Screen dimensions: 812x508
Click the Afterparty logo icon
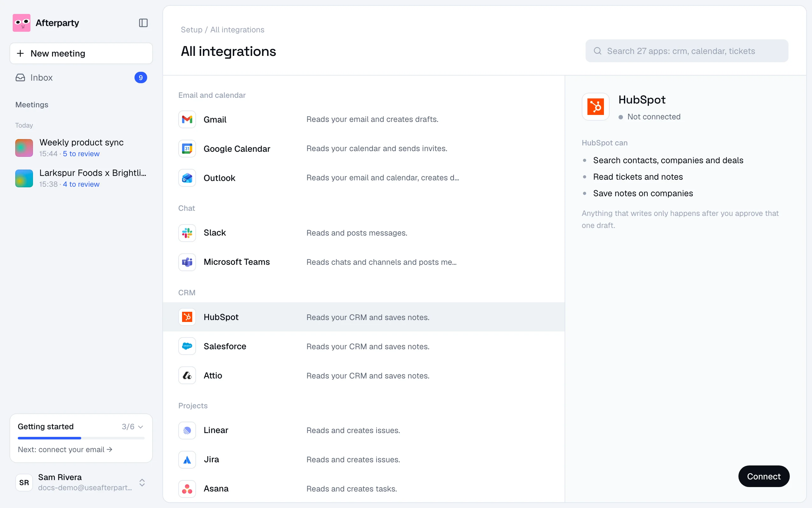click(x=22, y=23)
